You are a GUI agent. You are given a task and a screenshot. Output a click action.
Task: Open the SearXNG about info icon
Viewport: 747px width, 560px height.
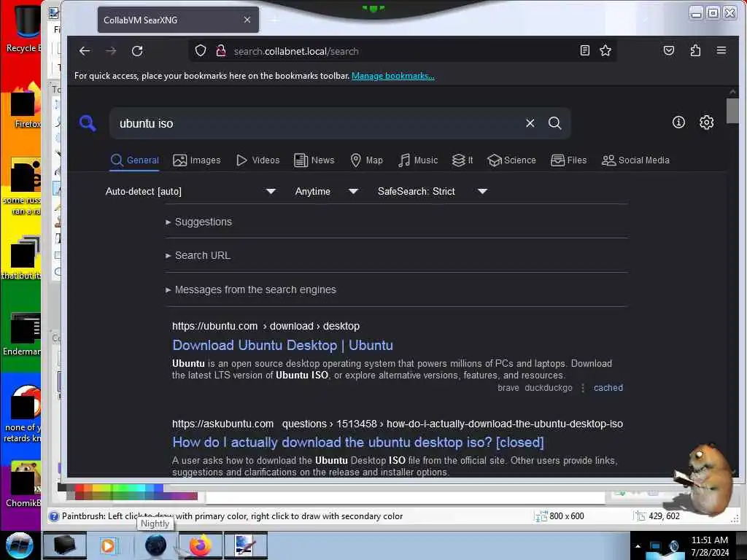(x=678, y=122)
